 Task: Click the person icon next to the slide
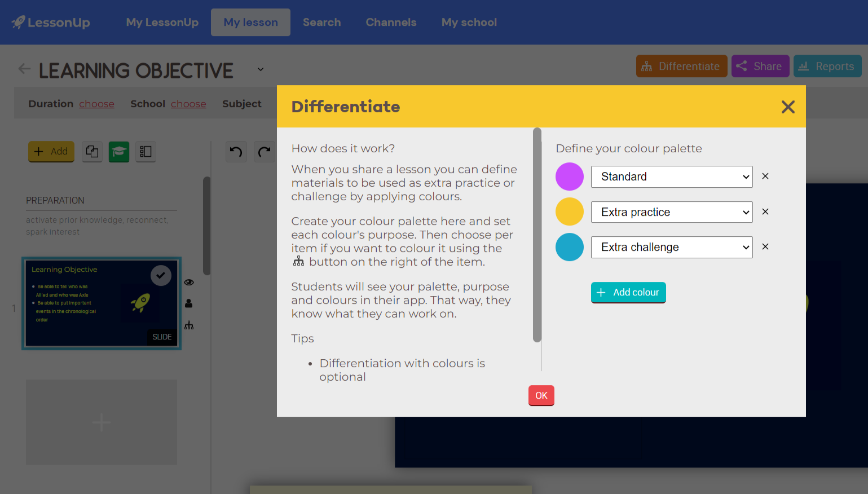(x=189, y=303)
